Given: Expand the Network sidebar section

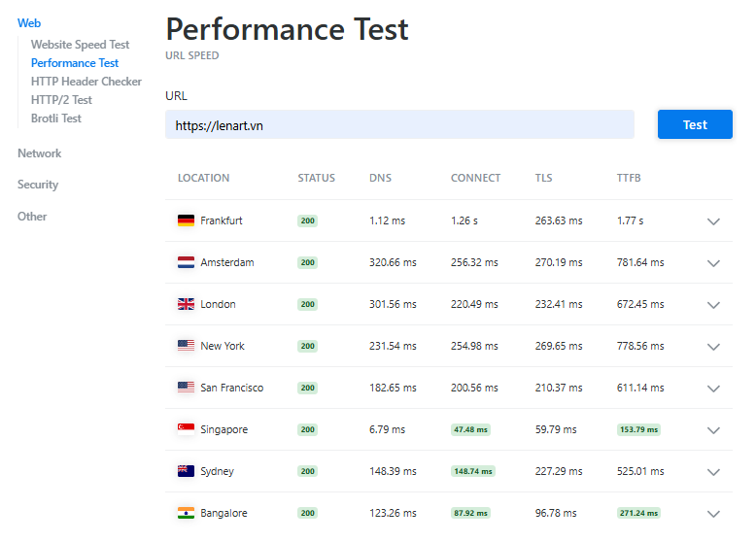Looking at the screenshot, I should (40, 153).
